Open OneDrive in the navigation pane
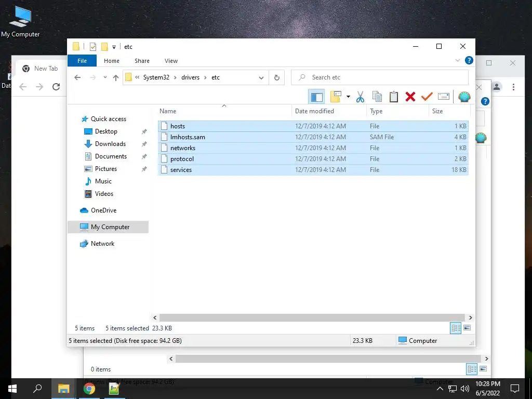Image resolution: width=532 pixels, height=399 pixels. coord(98,210)
